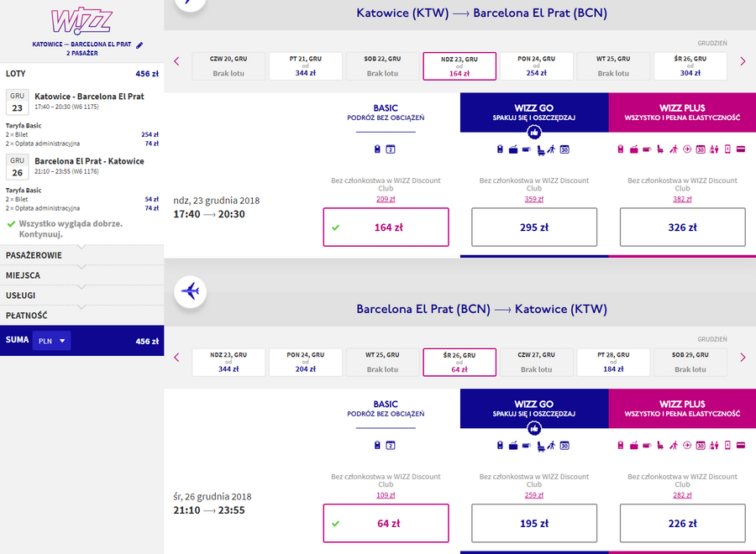Choose return date PT 28, GRU 184 zł
Viewport: 756px width, 554px height.
(x=613, y=362)
